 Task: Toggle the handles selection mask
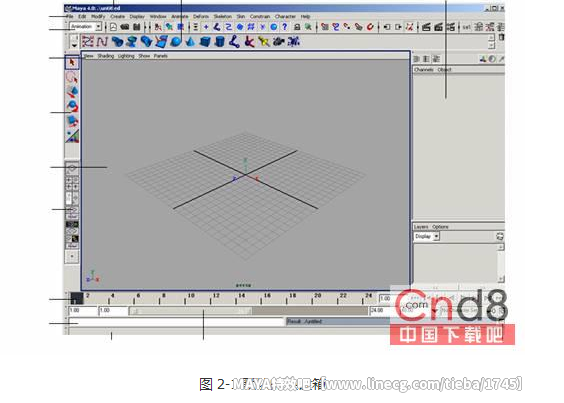tap(206, 27)
